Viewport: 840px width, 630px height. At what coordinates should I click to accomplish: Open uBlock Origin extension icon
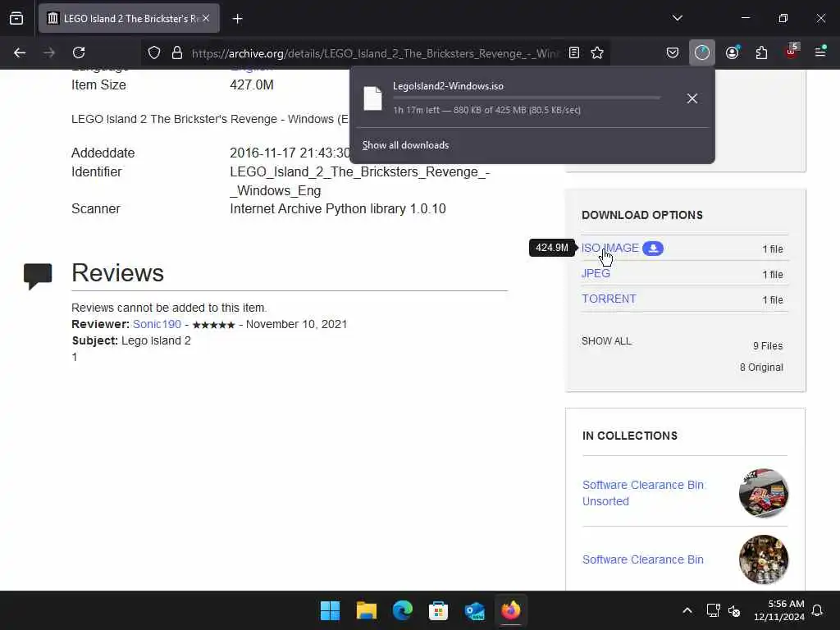pyautogui.click(x=792, y=52)
